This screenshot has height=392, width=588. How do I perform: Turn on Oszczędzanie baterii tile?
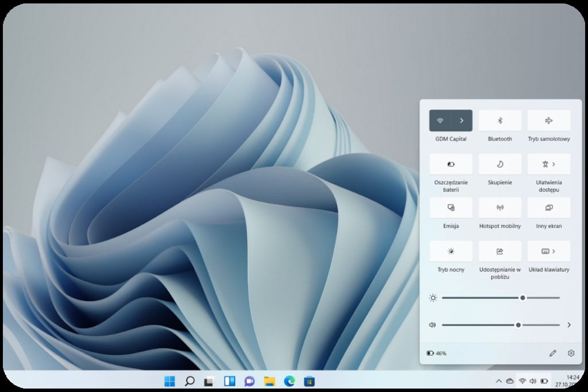(x=451, y=164)
